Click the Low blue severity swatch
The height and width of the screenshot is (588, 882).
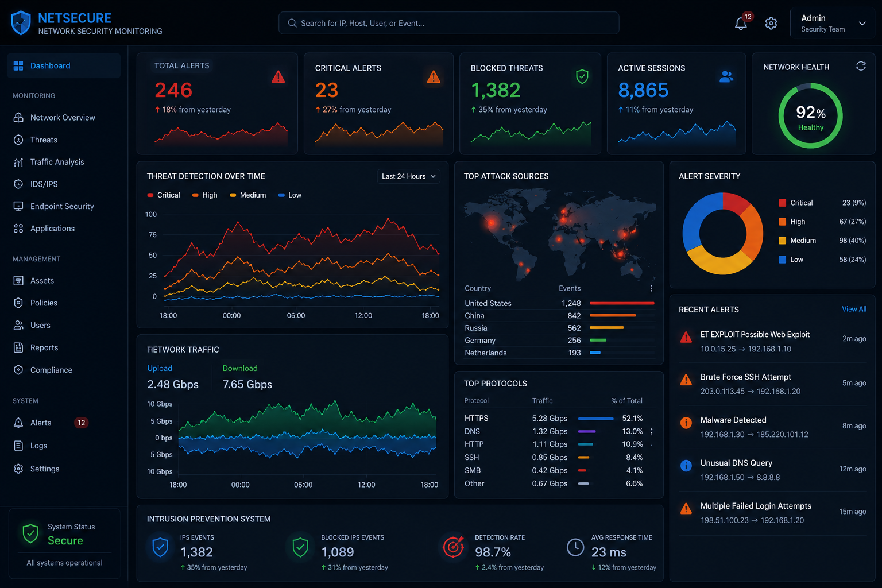tap(782, 260)
